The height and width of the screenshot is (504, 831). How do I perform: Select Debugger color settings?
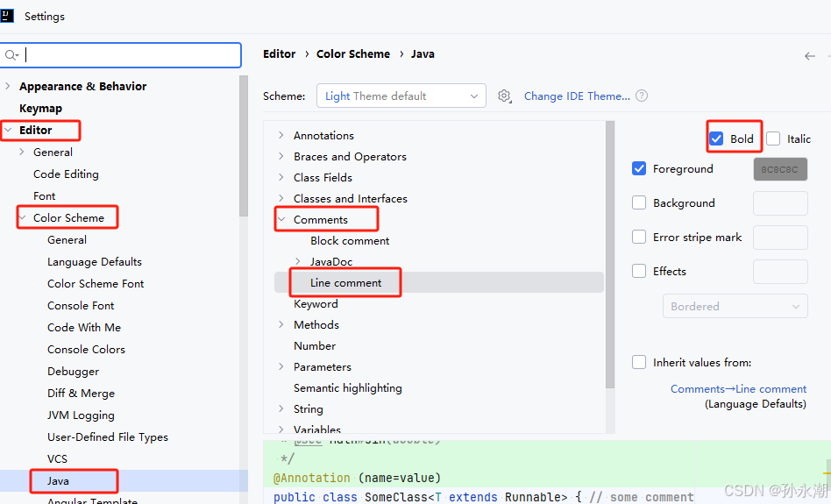point(73,372)
